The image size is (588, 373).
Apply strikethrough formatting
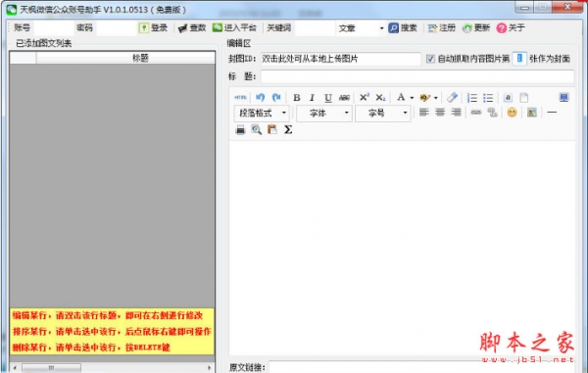tap(344, 98)
